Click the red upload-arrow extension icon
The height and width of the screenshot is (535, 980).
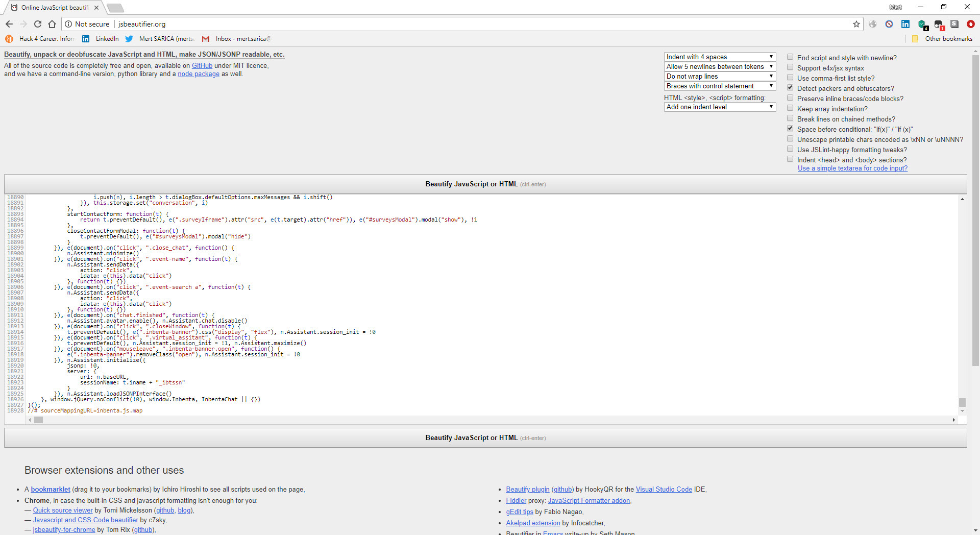click(x=971, y=24)
